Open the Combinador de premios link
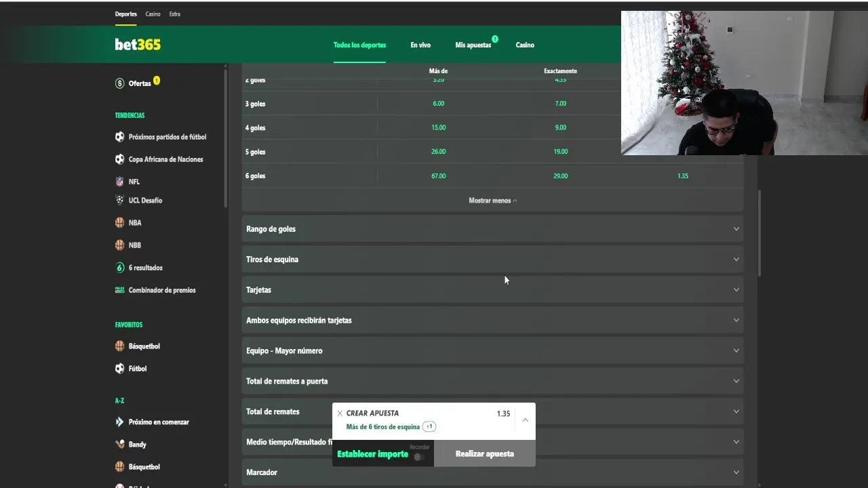This screenshot has height=488, width=868. pos(162,290)
